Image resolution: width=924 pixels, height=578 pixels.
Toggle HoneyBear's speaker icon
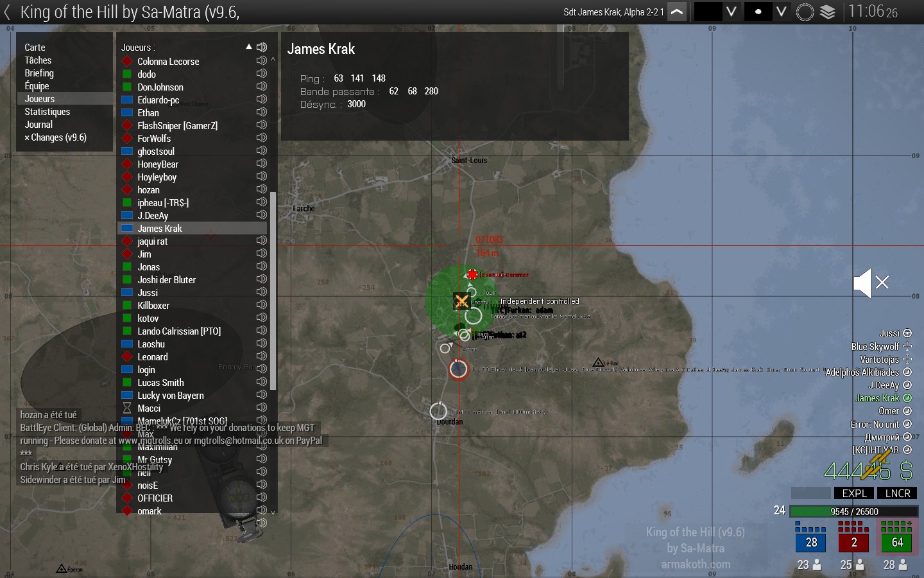(x=262, y=164)
